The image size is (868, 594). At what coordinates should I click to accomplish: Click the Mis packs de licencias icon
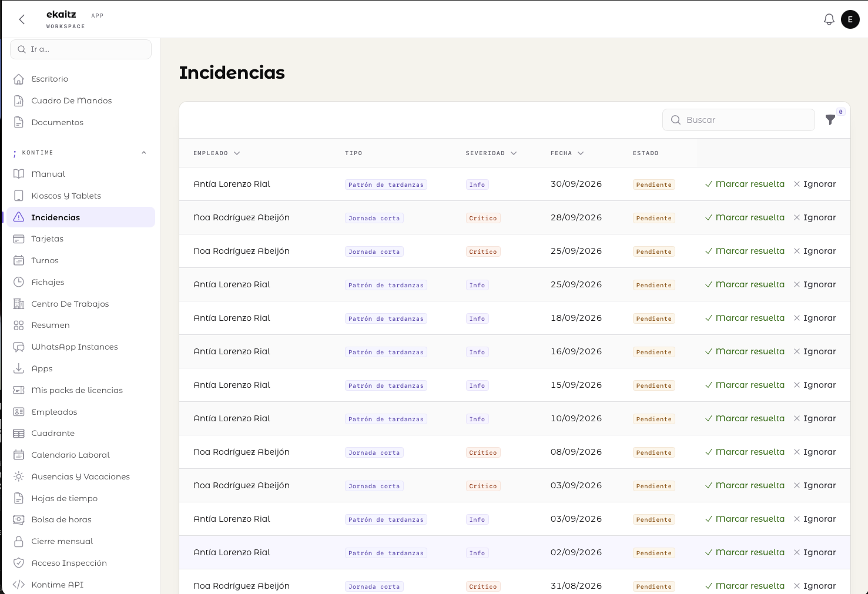pyautogui.click(x=19, y=390)
